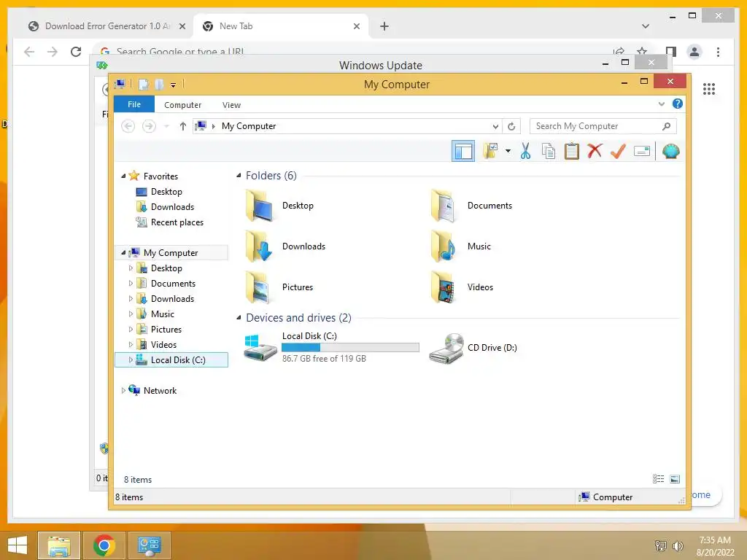Click the Cut scissors icon
Screen dimensions: 747x560
[x=525, y=152]
